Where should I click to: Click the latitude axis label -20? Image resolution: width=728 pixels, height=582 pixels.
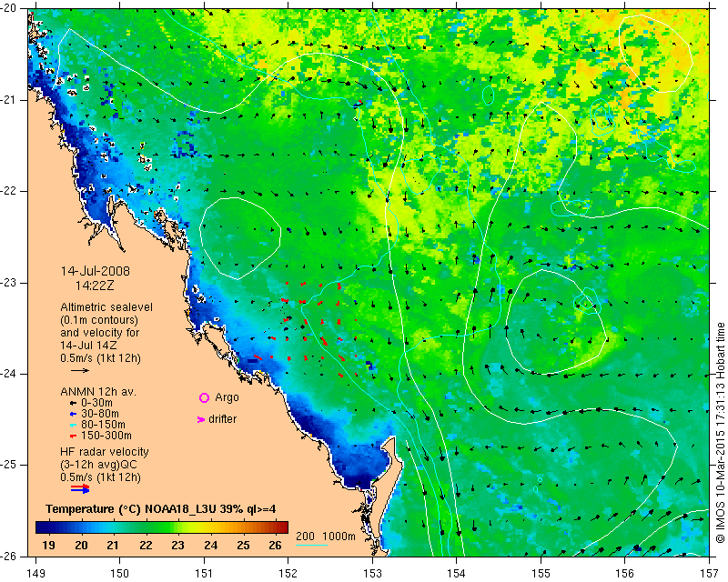[9, 9]
